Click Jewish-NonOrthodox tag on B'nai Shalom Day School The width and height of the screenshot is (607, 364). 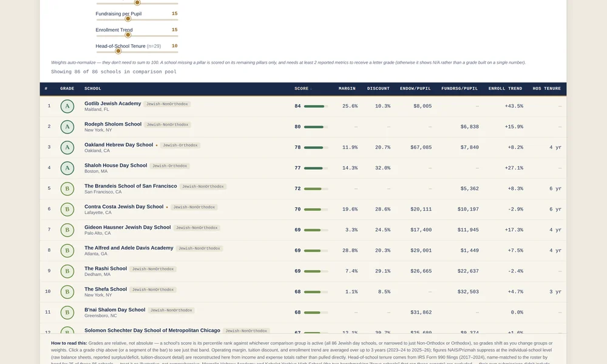pyautogui.click(x=171, y=310)
